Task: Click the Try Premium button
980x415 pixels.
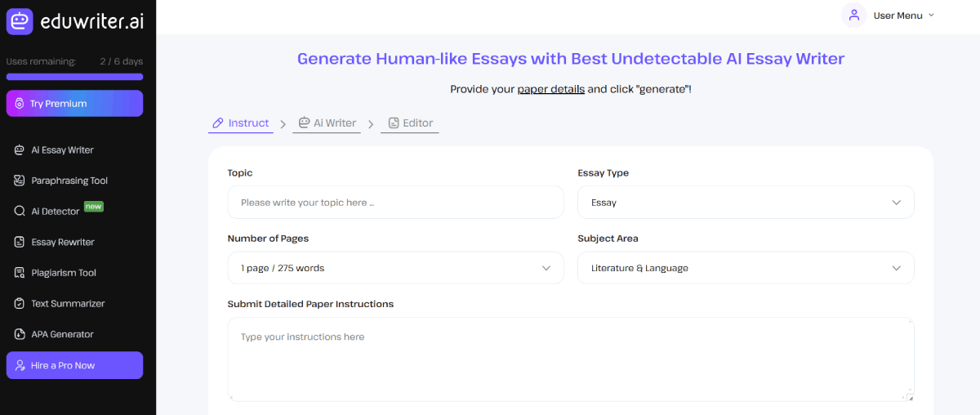Action: coord(74,104)
